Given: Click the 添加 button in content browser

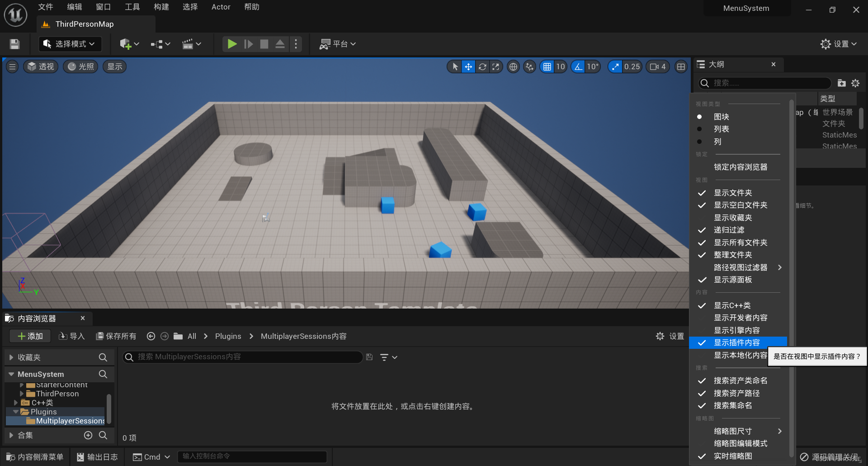Looking at the screenshot, I should click(29, 336).
